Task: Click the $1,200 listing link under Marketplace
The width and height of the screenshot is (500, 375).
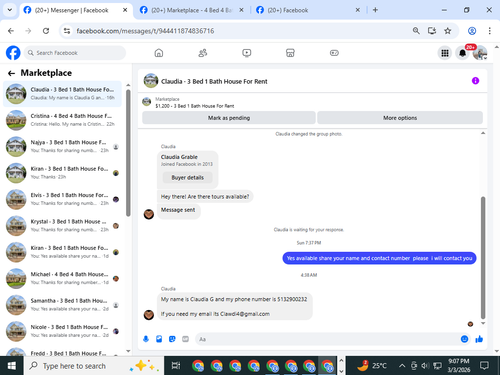Action: (195, 106)
